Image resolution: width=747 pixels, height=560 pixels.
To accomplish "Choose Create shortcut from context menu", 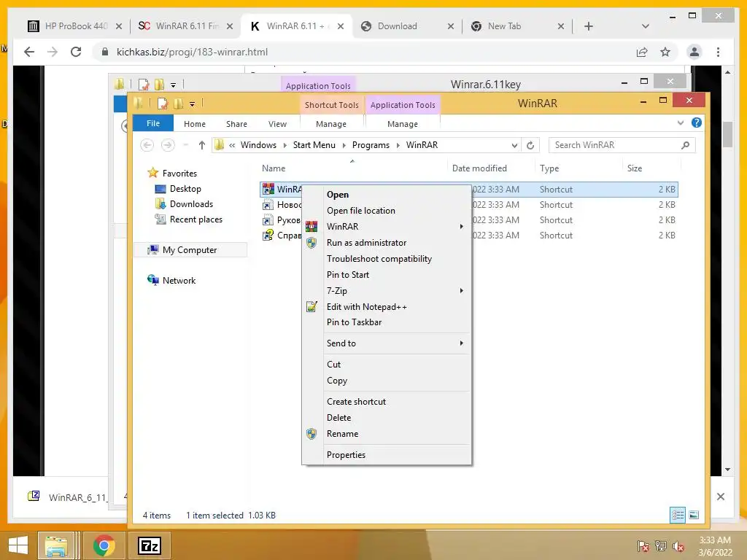I will (356, 402).
